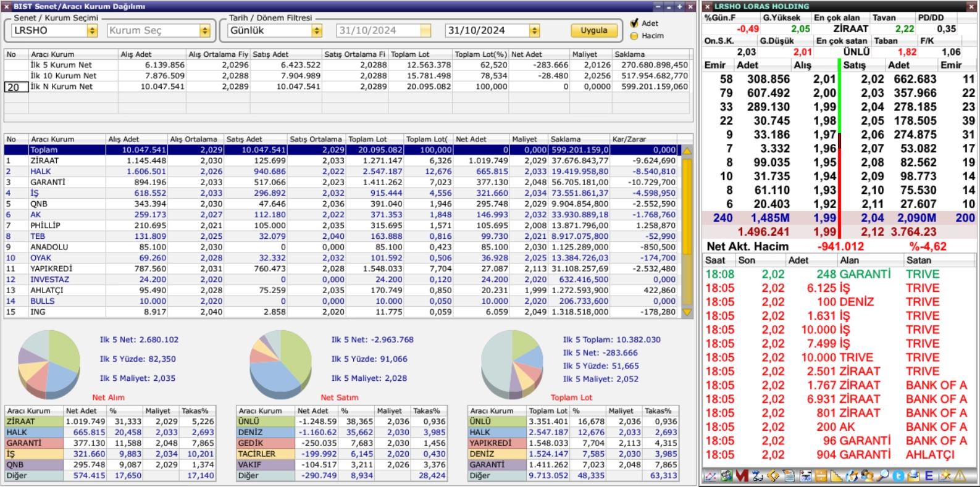Open the Günlük period dropdown
Screen dimensions: 980x487
[317, 30]
